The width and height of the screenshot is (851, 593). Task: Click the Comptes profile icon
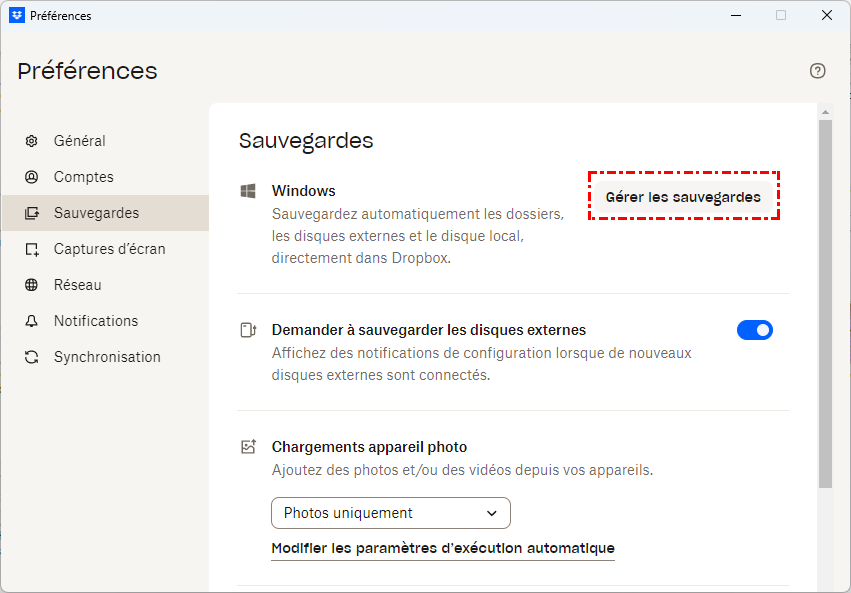32,177
